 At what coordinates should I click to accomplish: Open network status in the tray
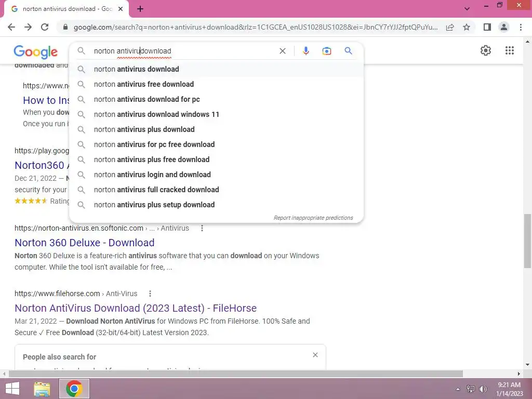[x=471, y=389]
